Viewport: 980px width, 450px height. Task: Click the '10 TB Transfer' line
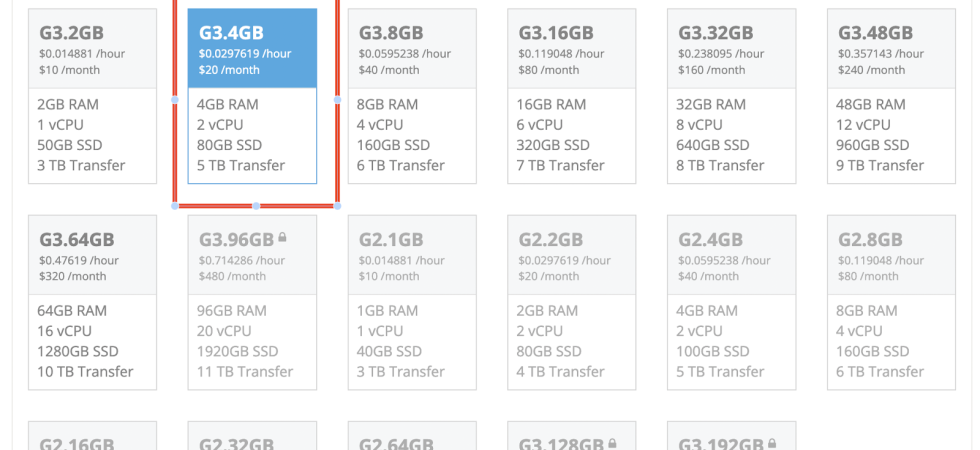85,372
